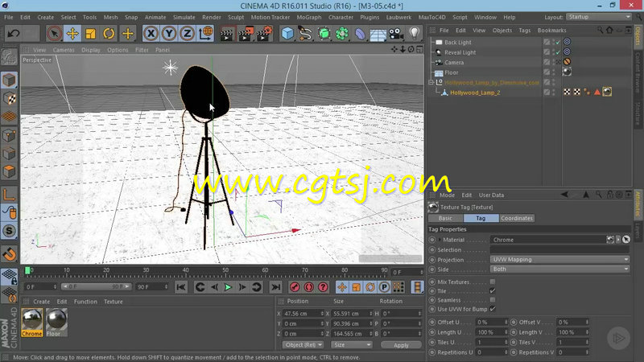Image resolution: width=644 pixels, height=362 pixels.
Task: Add a Camera object icon
Action: (396, 34)
